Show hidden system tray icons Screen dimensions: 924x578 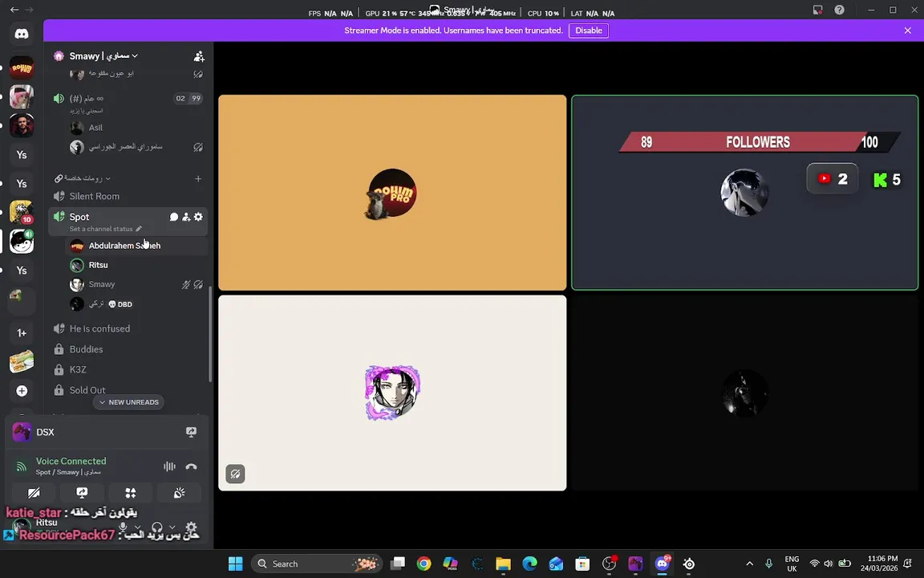click(x=750, y=564)
